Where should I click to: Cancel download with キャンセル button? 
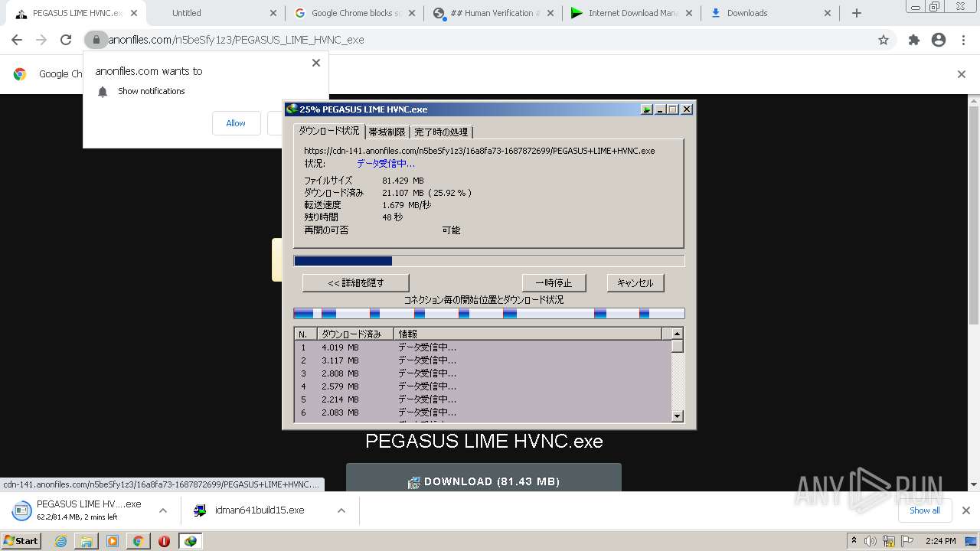coord(635,283)
